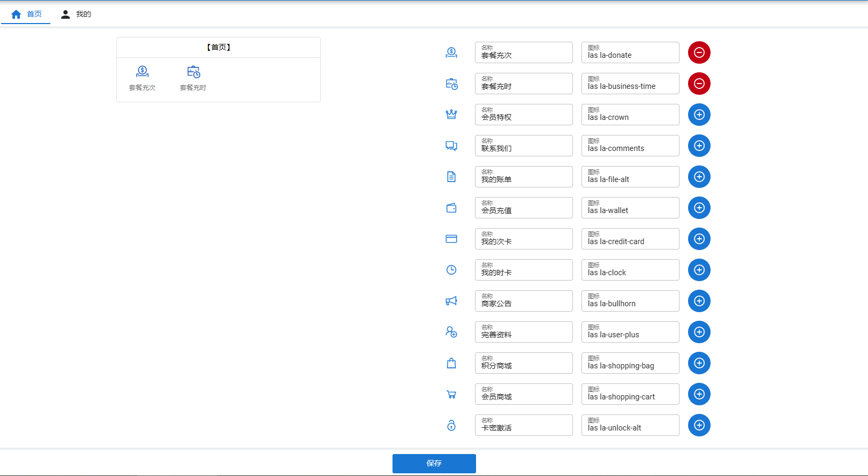Click the credit-card icon beside 我的次卡
The width and height of the screenshot is (868, 476).
(x=451, y=239)
